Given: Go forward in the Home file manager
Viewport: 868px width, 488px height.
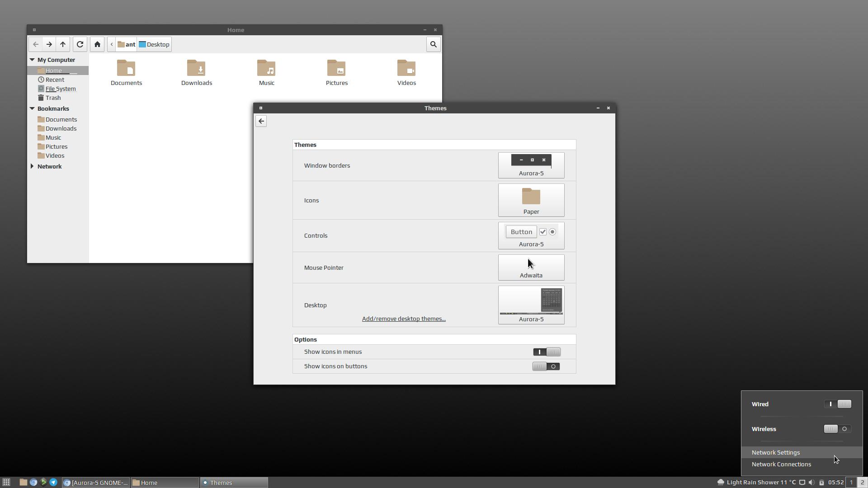Looking at the screenshot, I should pos(49,44).
